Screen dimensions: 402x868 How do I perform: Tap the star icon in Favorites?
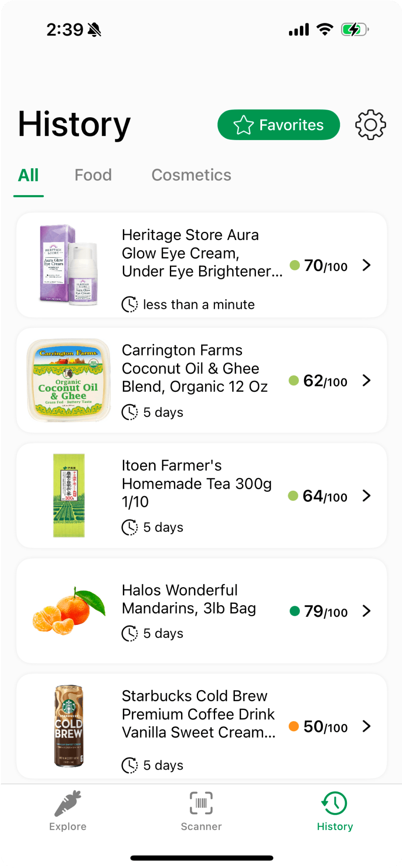pos(243,125)
